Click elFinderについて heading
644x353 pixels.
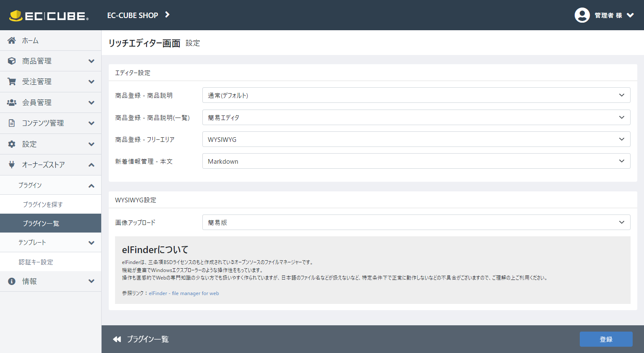(155, 250)
